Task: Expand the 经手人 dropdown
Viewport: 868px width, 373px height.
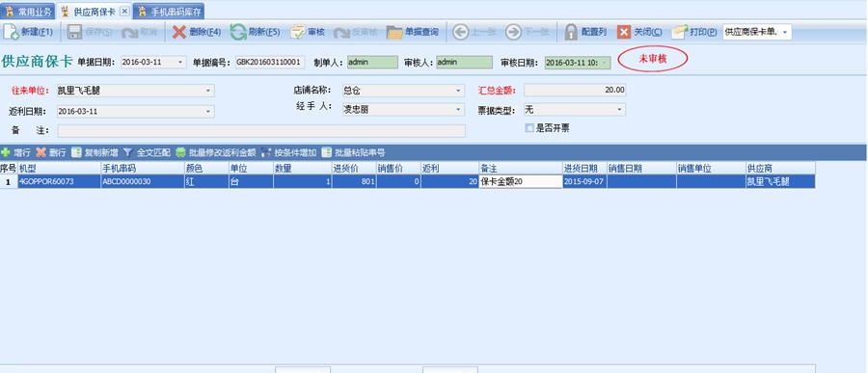Action: pos(458,110)
